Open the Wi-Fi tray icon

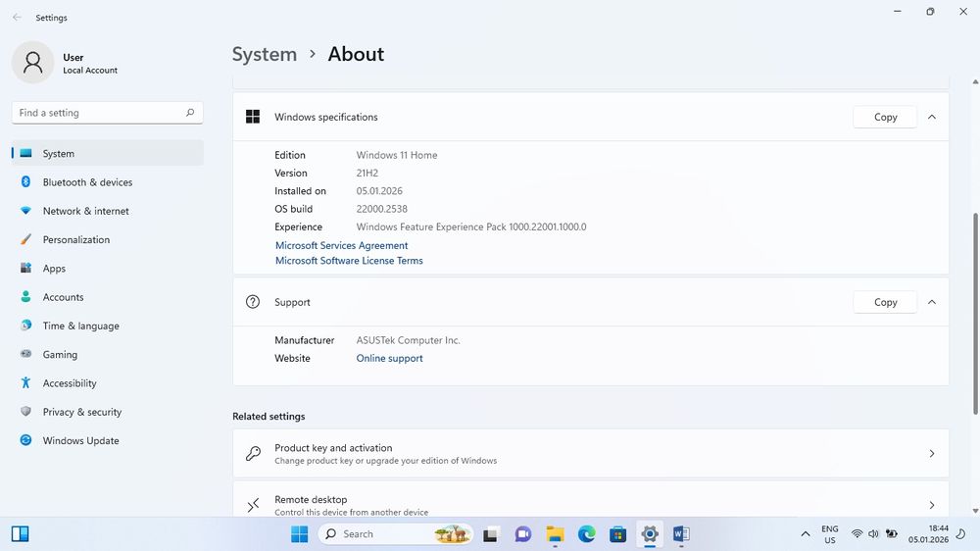click(x=857, y=534)
